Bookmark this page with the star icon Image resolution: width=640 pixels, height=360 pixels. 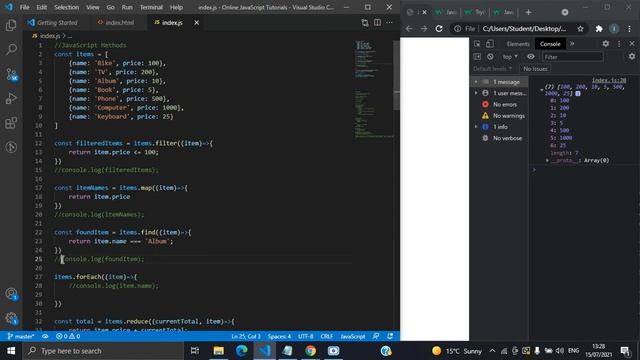pos(580,29)
